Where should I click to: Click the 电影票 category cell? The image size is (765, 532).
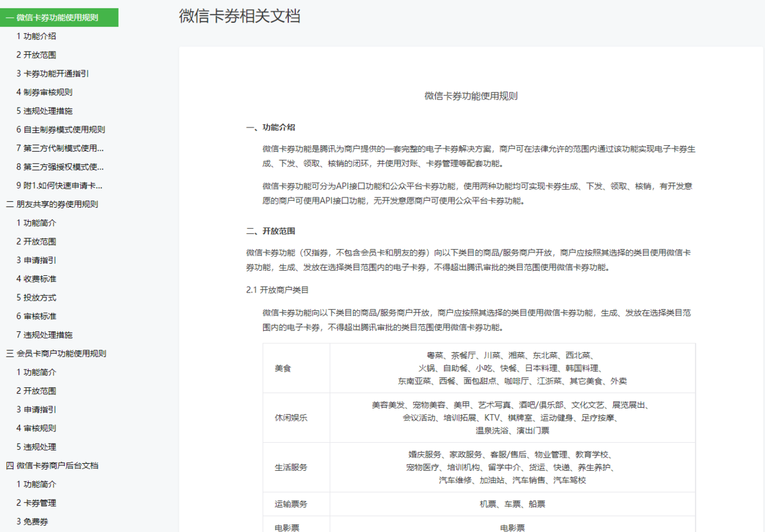[296, 524]
